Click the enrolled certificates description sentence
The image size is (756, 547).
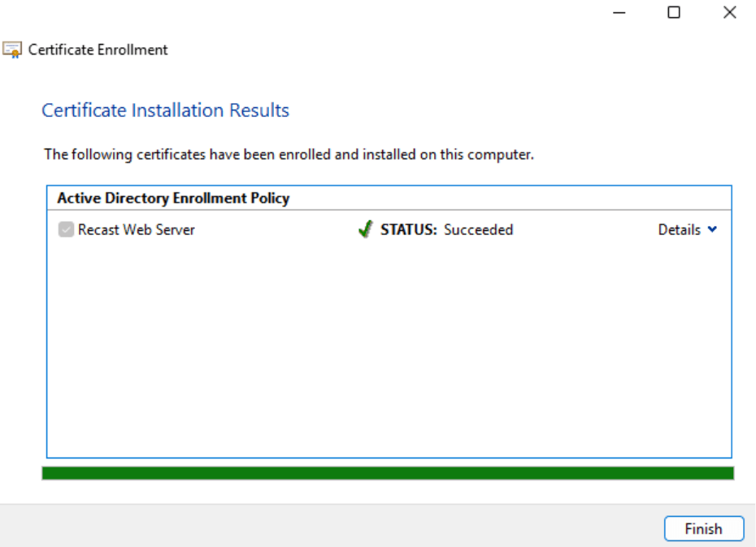(x=289, y=154)
